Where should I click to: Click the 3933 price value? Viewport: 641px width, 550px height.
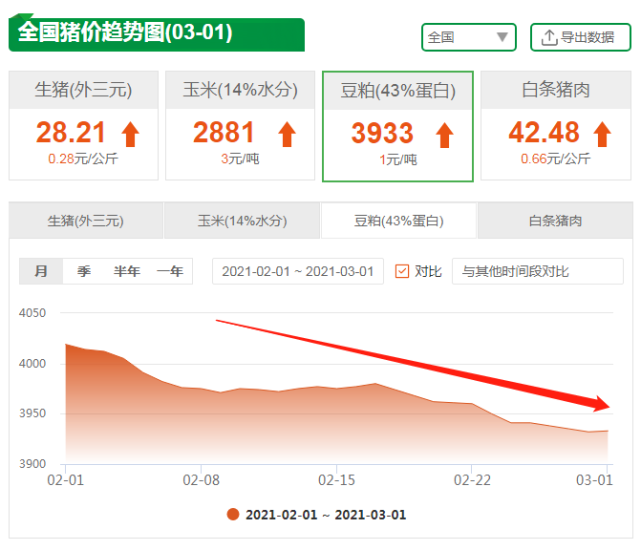pyautogui.click(x=382, y=133)
